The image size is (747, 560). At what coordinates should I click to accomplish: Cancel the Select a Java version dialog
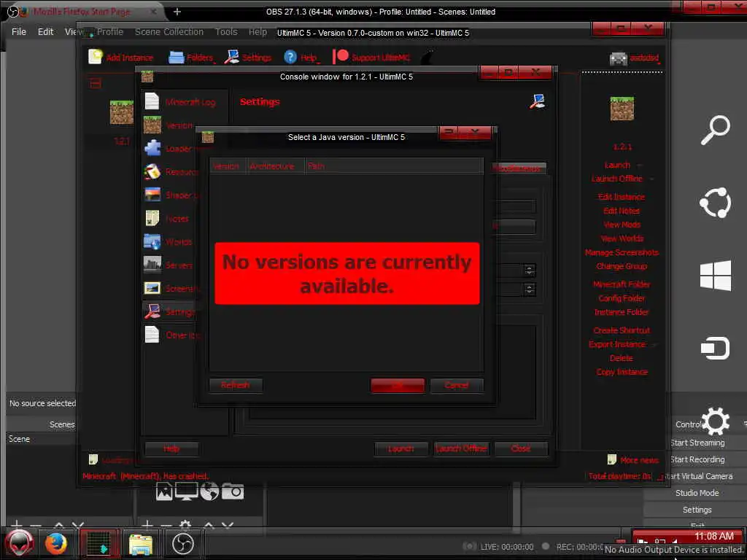(x=457, y=385)
